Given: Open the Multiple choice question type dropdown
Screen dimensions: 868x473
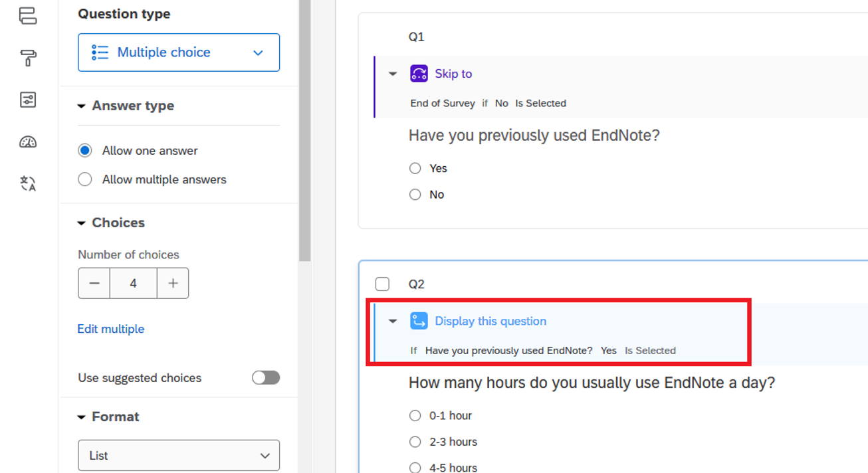Looking at the screenshot, I should pos(179,52).
